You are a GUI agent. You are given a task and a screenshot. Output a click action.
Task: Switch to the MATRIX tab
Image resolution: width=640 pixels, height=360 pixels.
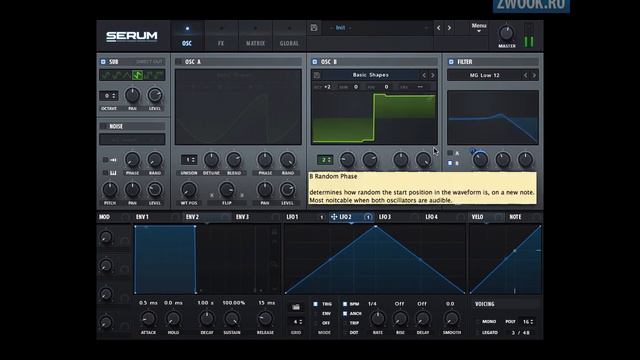click(x=255, y=36)
